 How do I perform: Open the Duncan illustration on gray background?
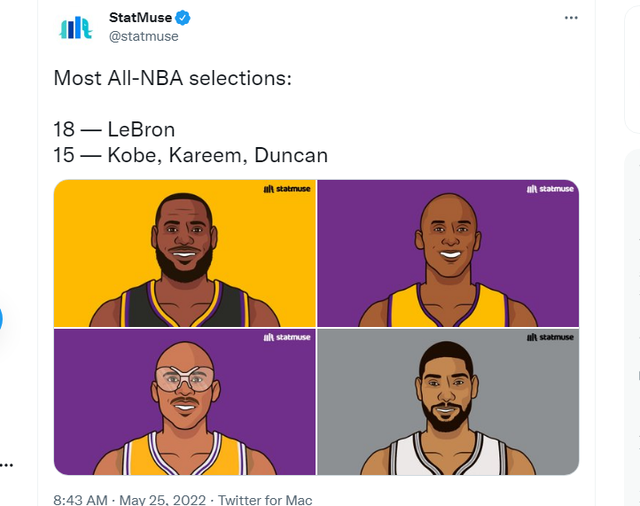click(448, 402)
